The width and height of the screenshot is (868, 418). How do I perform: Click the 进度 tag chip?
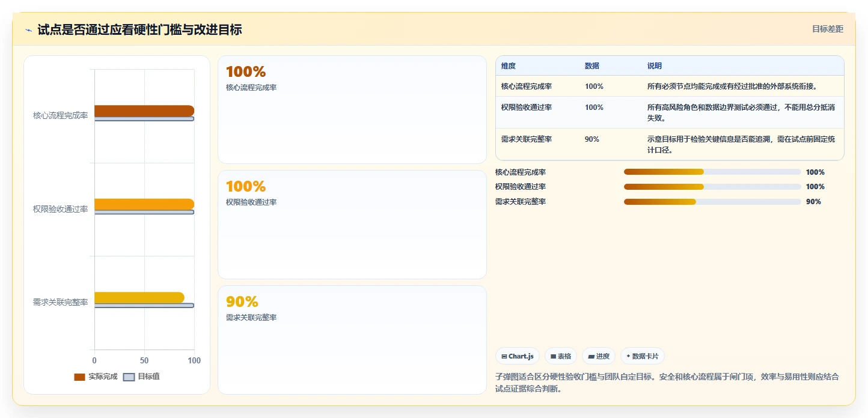pos(599,356)
